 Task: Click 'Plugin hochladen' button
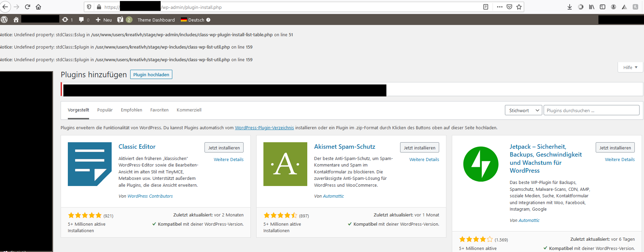[x=151, y=75]
